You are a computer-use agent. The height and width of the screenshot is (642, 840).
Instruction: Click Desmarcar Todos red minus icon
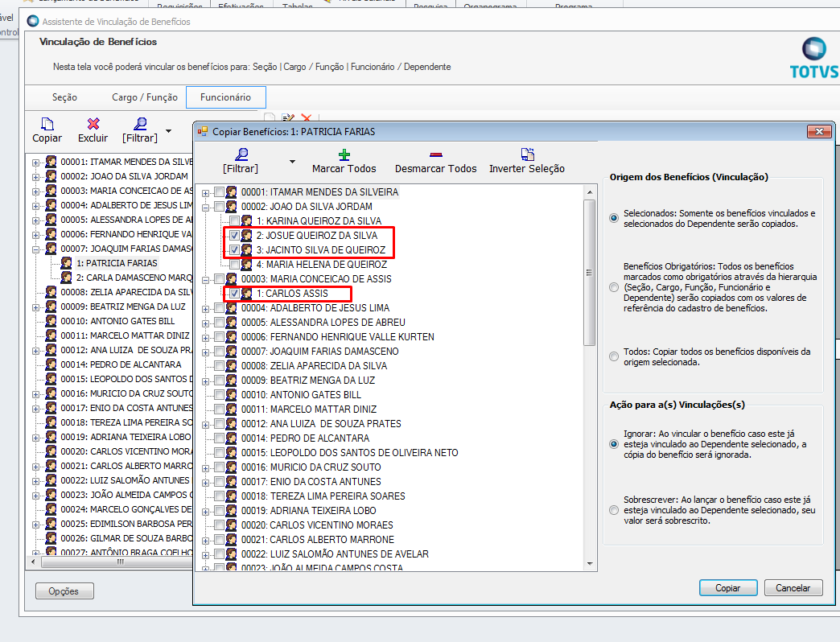click(x=435, y=154)
